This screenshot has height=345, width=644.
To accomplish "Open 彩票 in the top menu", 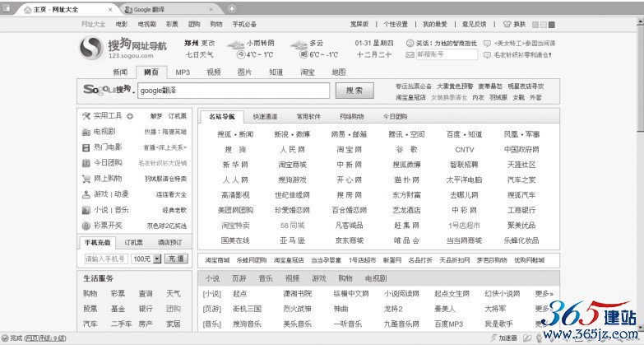I will (172, 24).
